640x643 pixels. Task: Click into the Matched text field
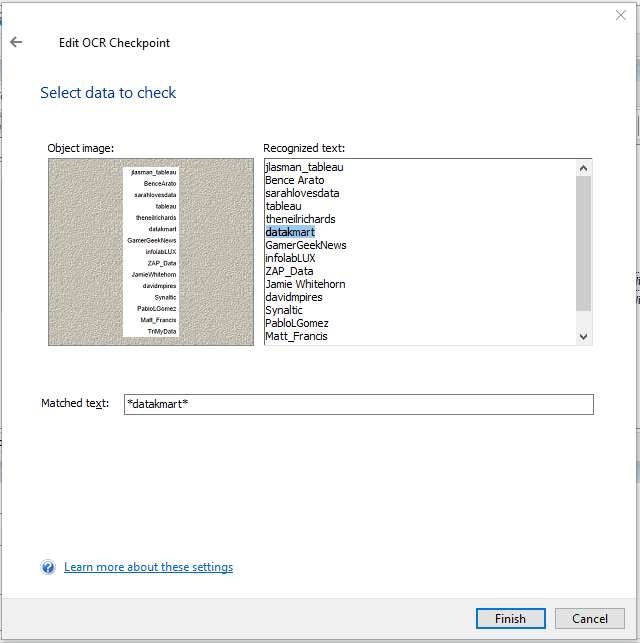tap(359, 404)
